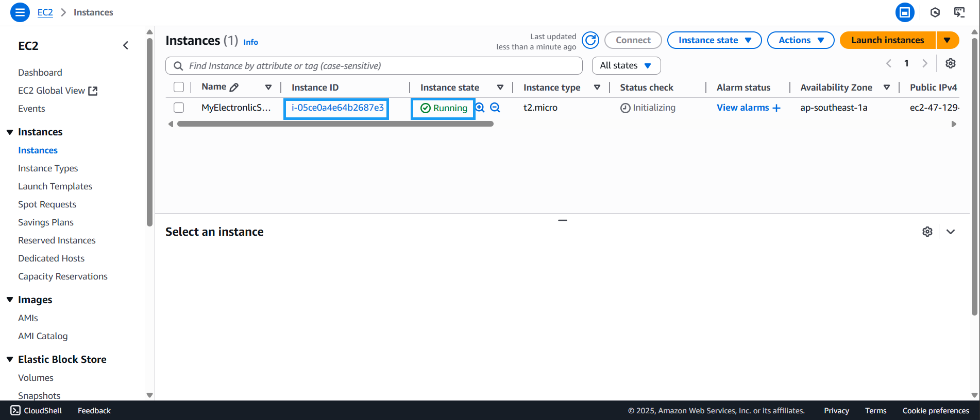Click the split panel resize handle

563,220
